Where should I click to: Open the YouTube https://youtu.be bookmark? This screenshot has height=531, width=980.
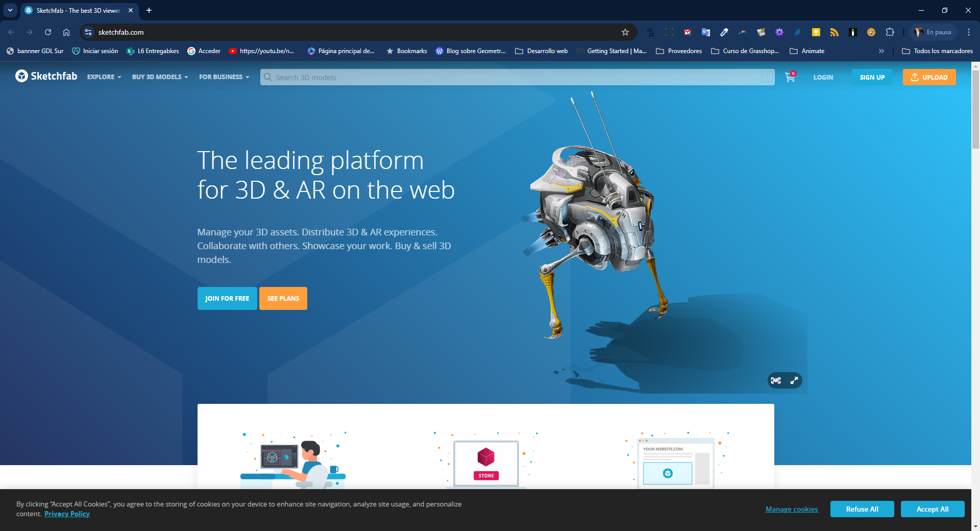pos(262,51)
